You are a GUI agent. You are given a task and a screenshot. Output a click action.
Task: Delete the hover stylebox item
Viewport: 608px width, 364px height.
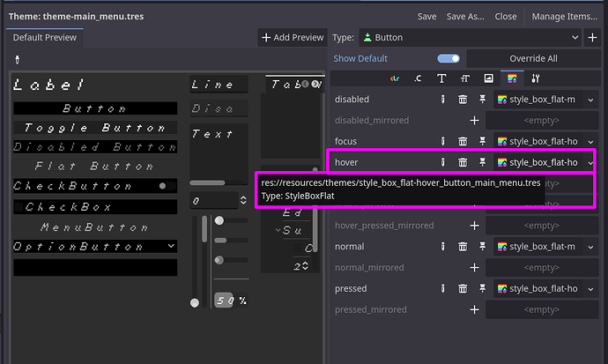[x=463, y=162]
